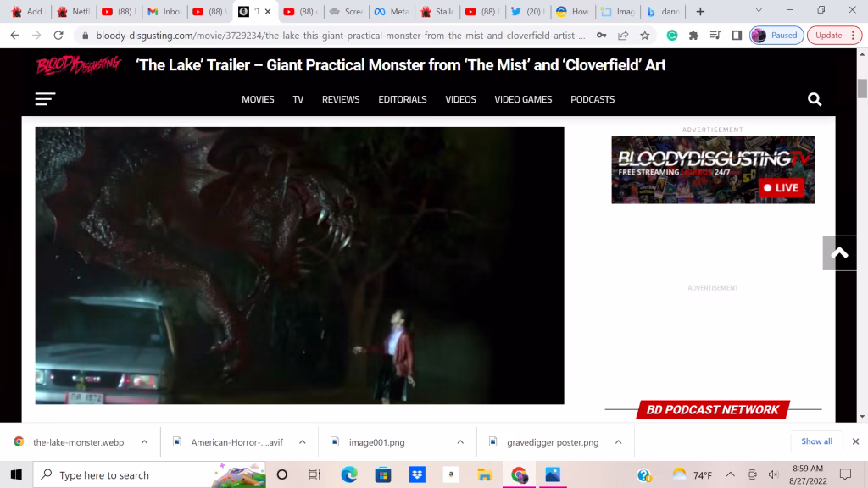Image resolution: width=868 pixels, height=488 pixels.
Task: Expand options for the-lake-monster.webp download
Action: (144, 442)
